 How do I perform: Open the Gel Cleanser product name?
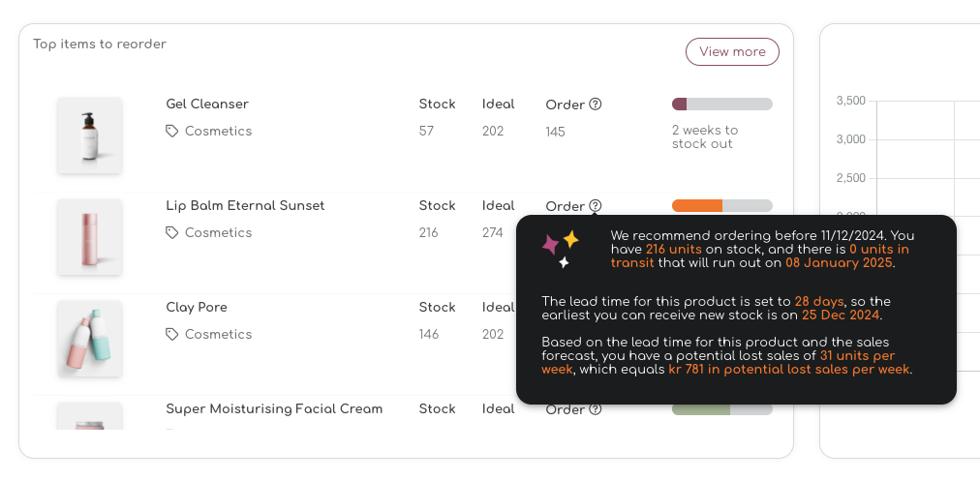(x=207, y=105)
